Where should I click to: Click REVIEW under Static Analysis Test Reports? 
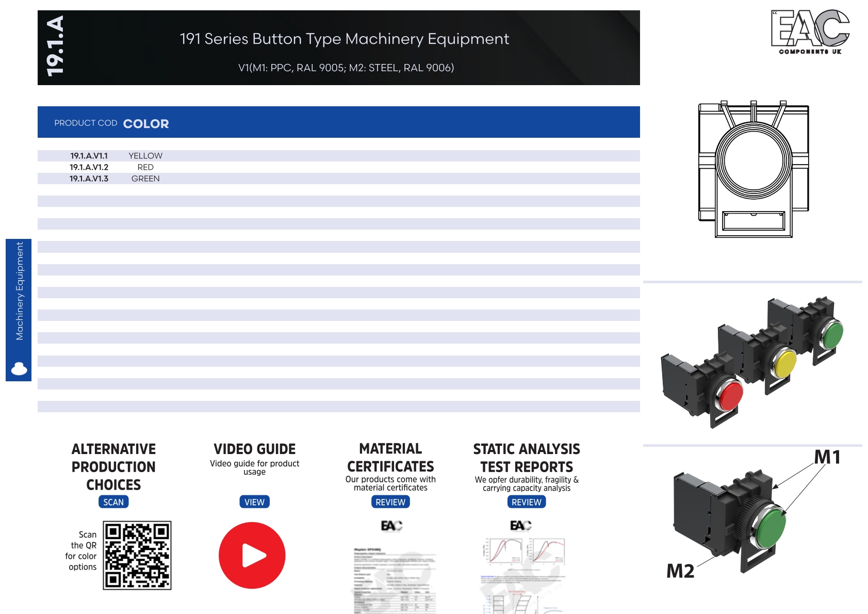click(x=527, y=502)
